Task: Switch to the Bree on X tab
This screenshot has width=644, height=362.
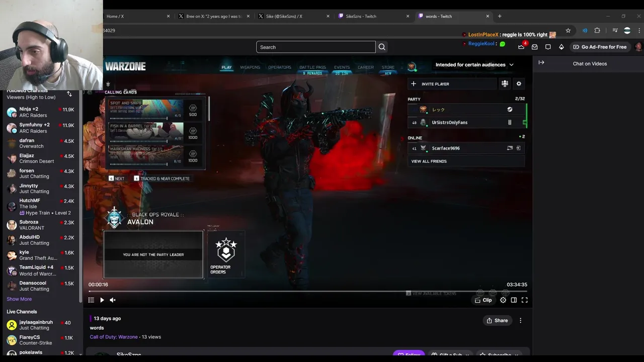Action: click(x=214, y=16)
